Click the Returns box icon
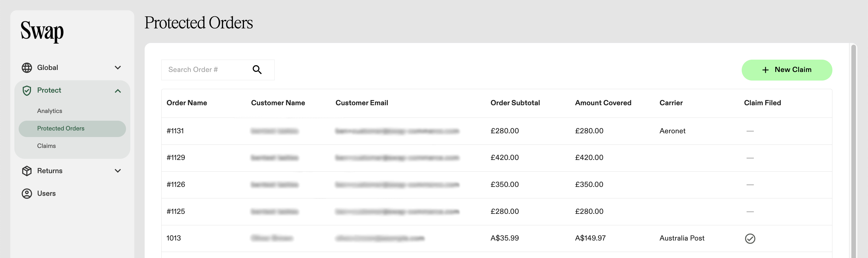The height and width of the screenshot is (258, 868). [x=27, y=171]
